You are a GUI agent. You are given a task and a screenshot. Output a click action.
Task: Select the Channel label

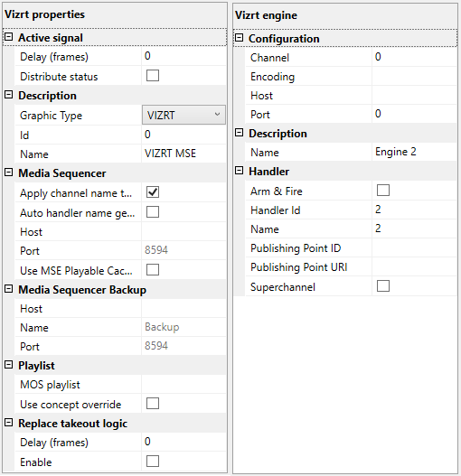point(269,58)
